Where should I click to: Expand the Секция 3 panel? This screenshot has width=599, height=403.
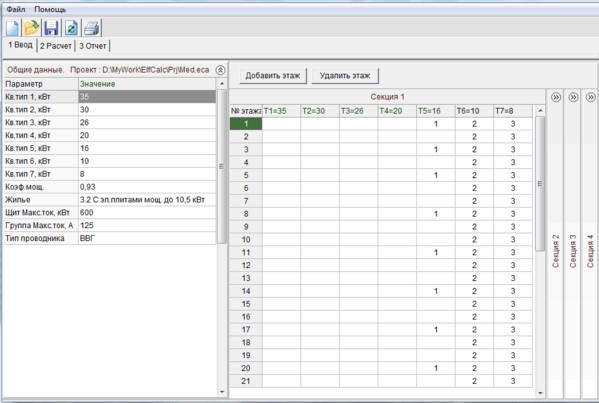pos(573,97)
